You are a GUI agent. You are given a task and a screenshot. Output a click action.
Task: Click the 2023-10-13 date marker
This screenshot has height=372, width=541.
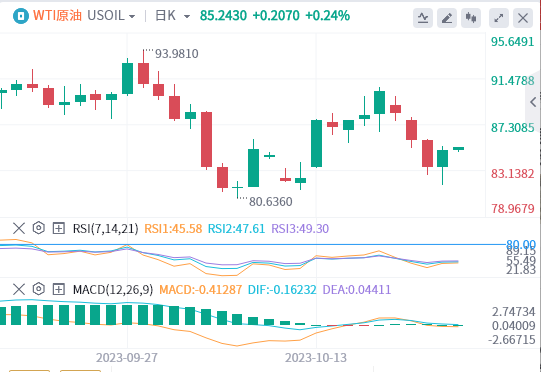pos(316,358)
